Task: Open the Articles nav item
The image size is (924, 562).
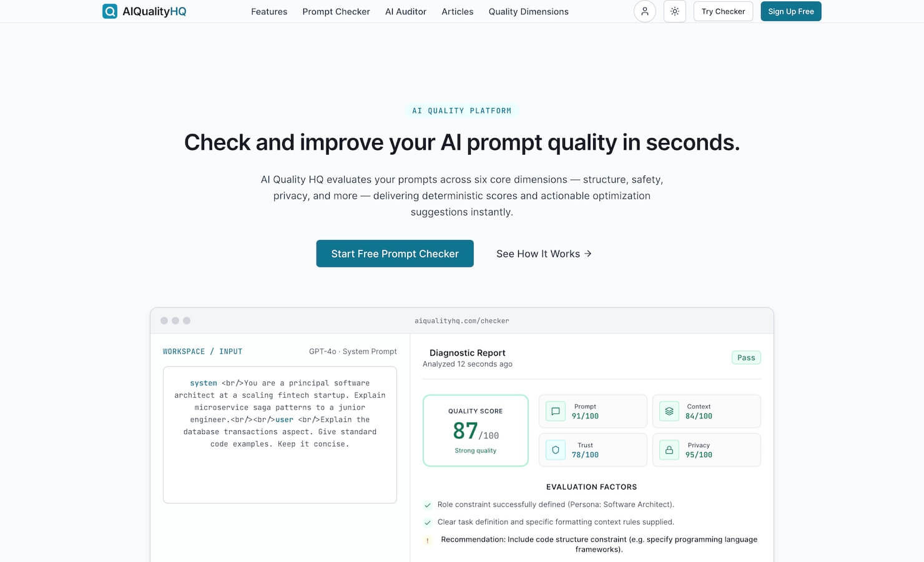Action: 458,11
